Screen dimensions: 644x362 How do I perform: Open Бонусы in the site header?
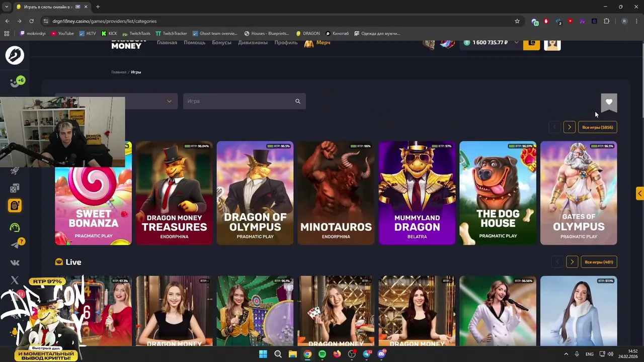point(221,43)
